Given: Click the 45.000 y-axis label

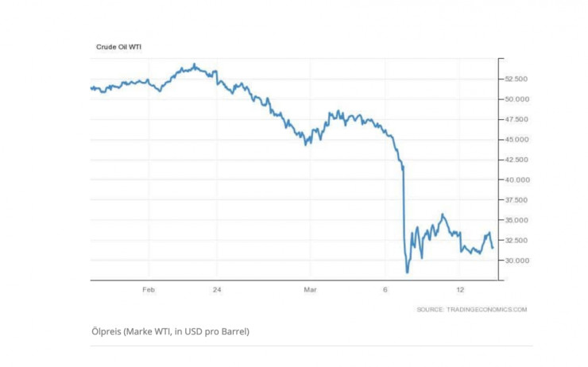Looking at the screenshot, I should (516, 140).
